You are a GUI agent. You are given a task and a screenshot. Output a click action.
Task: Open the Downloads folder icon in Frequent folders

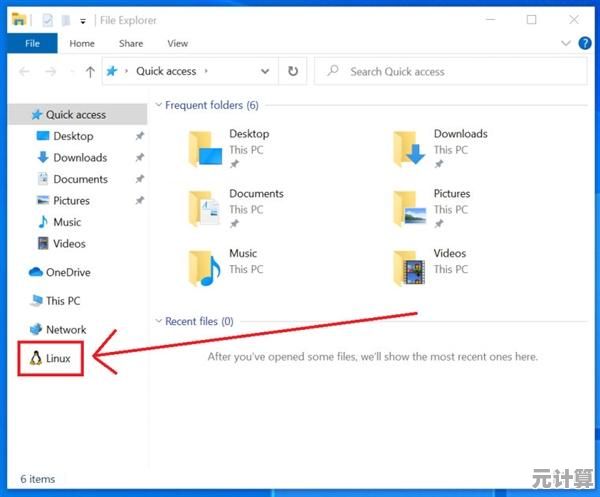410,148
